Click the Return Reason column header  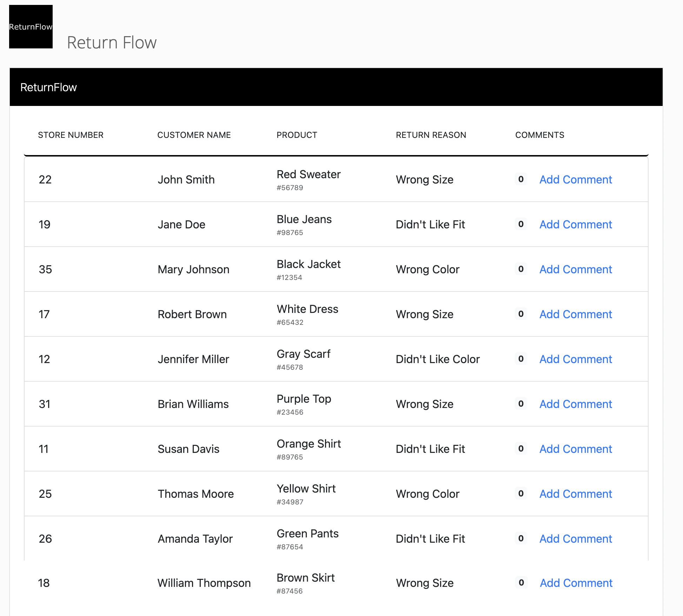coord(431,135)
